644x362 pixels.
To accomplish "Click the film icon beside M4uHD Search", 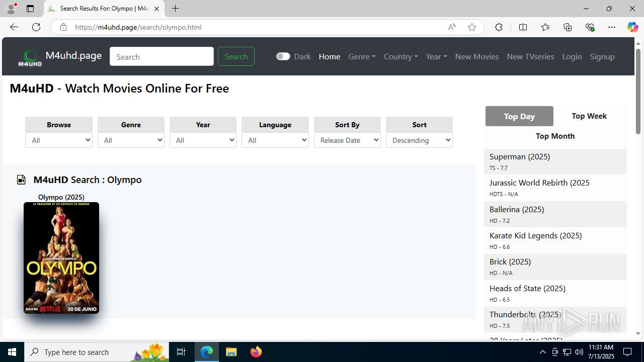I will (21, 179).
